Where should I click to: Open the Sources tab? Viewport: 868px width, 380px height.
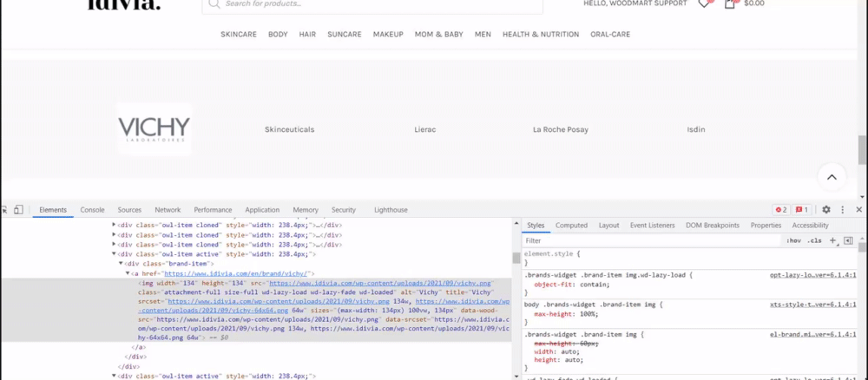129,210
